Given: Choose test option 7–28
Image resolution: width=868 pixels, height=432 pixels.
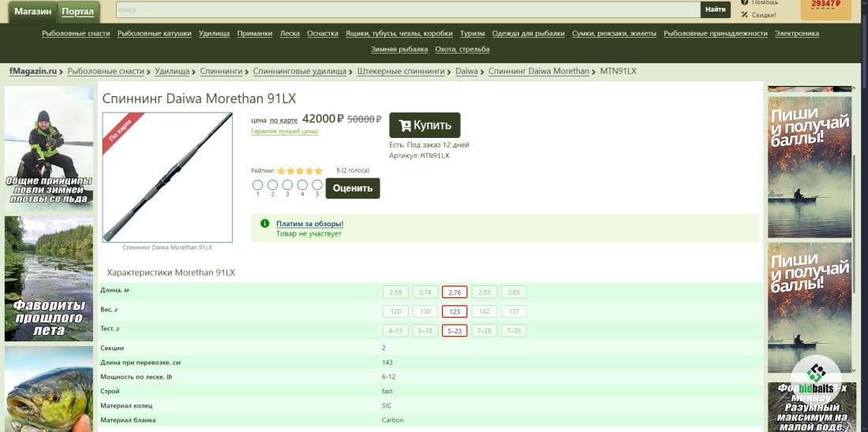Looking at the screenshot, I should (x=484, y=331).
